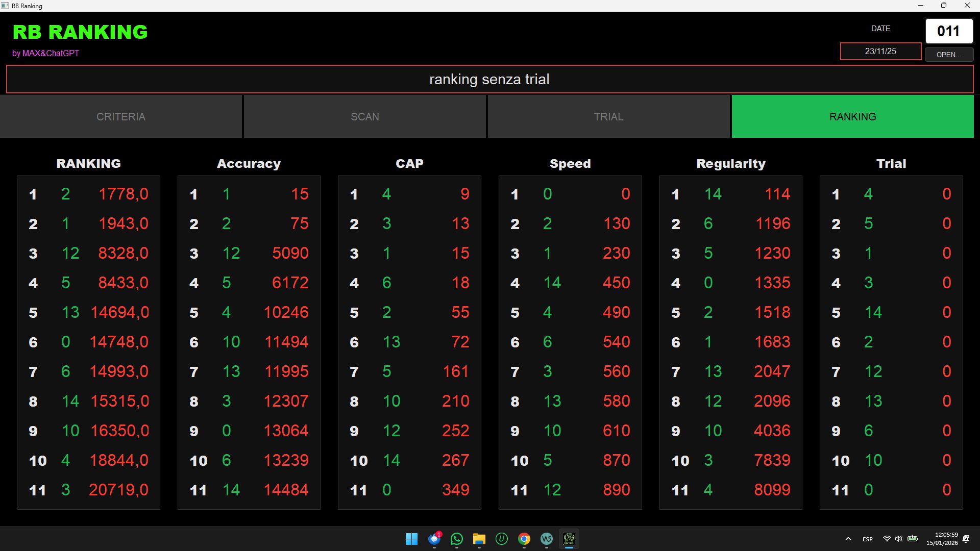Select the TRIAL tab

[608, 117]
